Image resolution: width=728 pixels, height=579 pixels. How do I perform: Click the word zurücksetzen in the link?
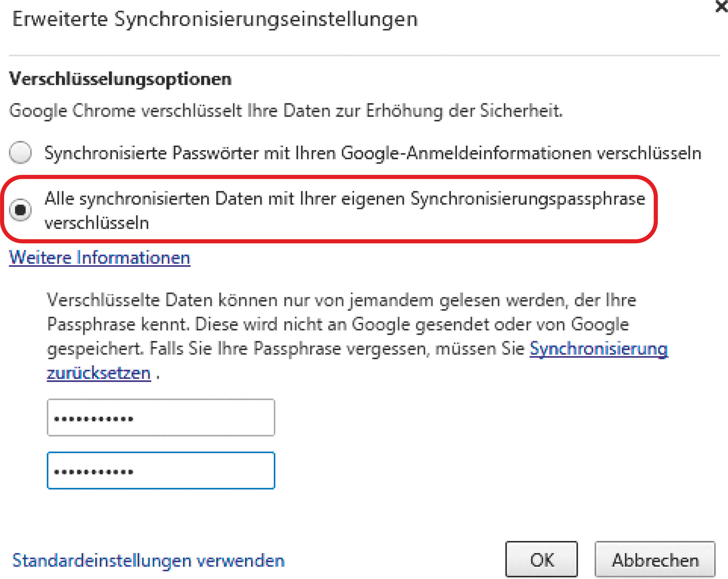99,373
